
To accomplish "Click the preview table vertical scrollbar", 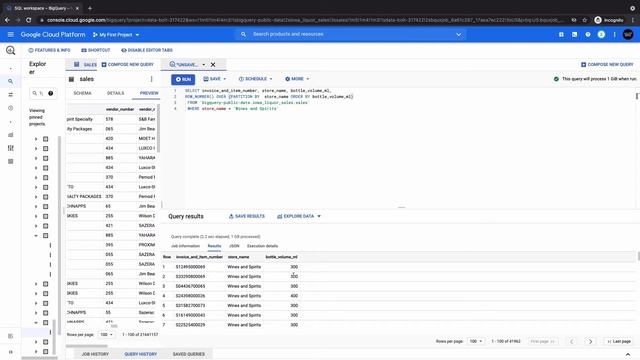I will (x=158, y=128).
